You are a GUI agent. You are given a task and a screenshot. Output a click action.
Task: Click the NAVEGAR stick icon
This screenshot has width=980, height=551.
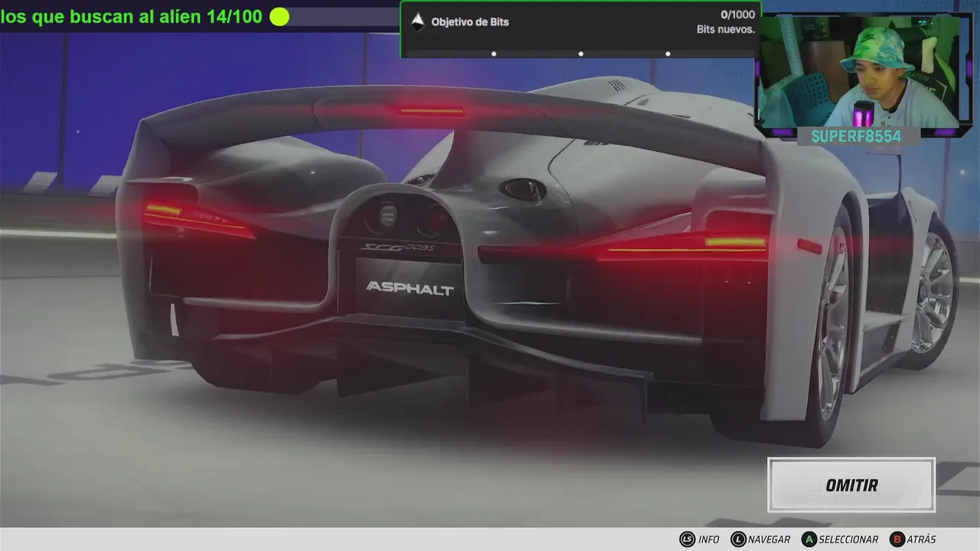pos(738,540)
